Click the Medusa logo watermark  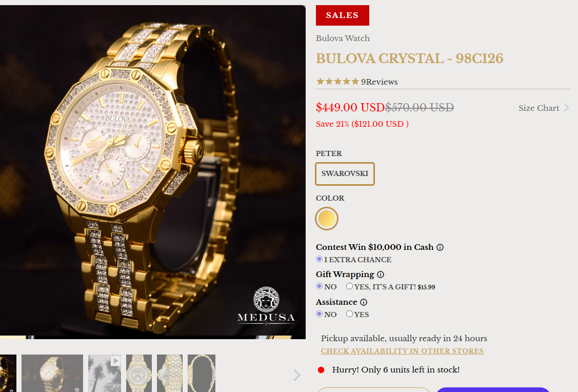coord(266,306)
